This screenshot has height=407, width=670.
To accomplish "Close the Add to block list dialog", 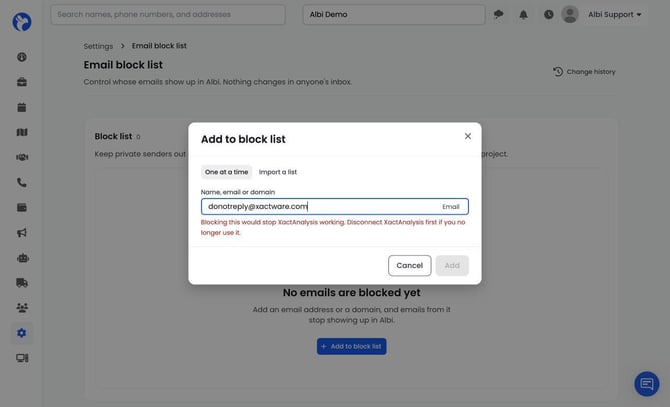I will coord(467,136).
